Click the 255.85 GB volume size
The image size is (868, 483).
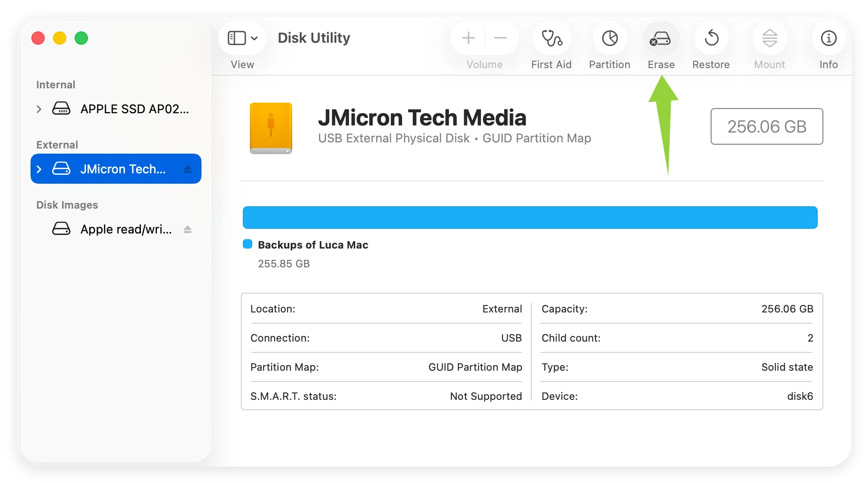point(284,264)
